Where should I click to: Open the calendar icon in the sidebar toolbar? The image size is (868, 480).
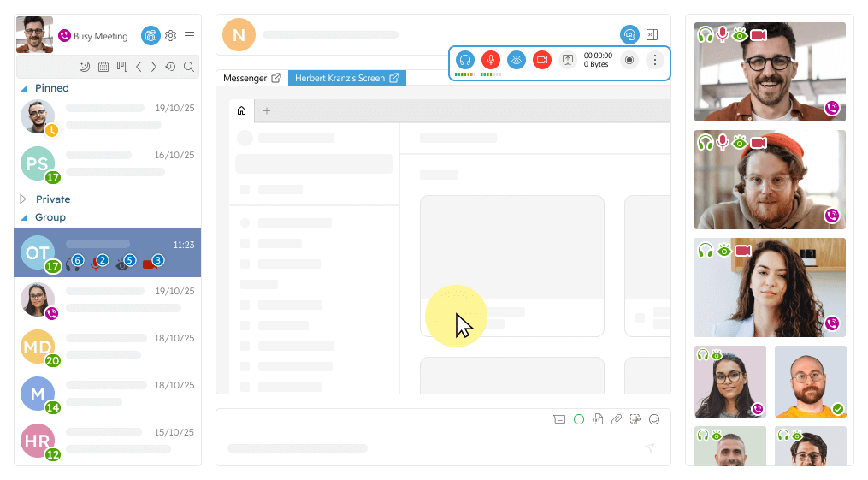(103, 67)
